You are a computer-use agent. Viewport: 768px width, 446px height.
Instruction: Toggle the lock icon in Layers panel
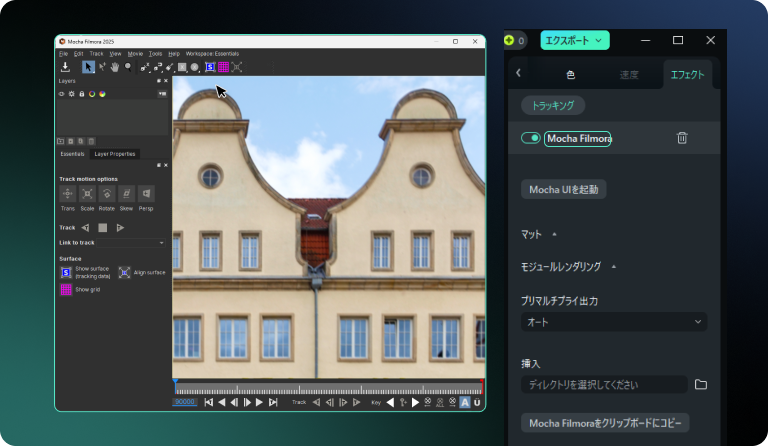coord(82,94)
